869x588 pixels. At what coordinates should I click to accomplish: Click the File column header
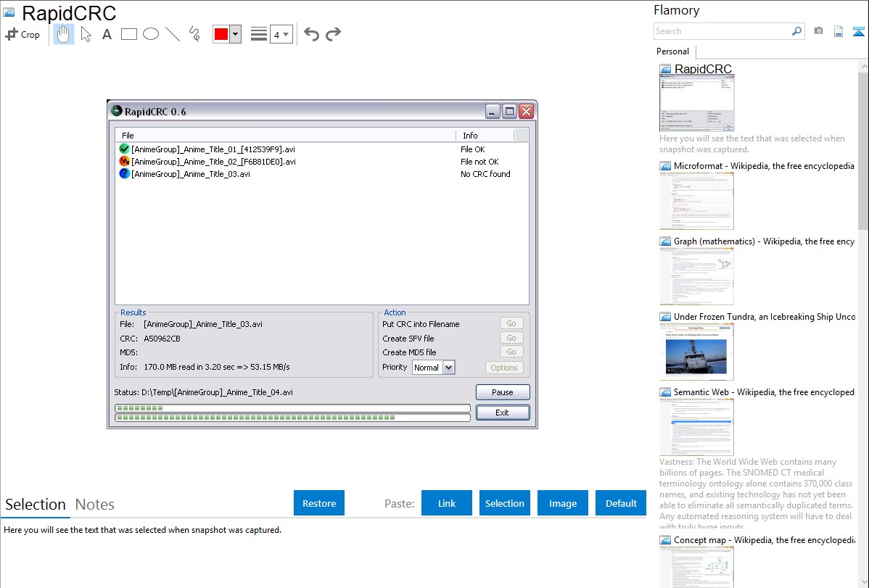coord(285,136)
